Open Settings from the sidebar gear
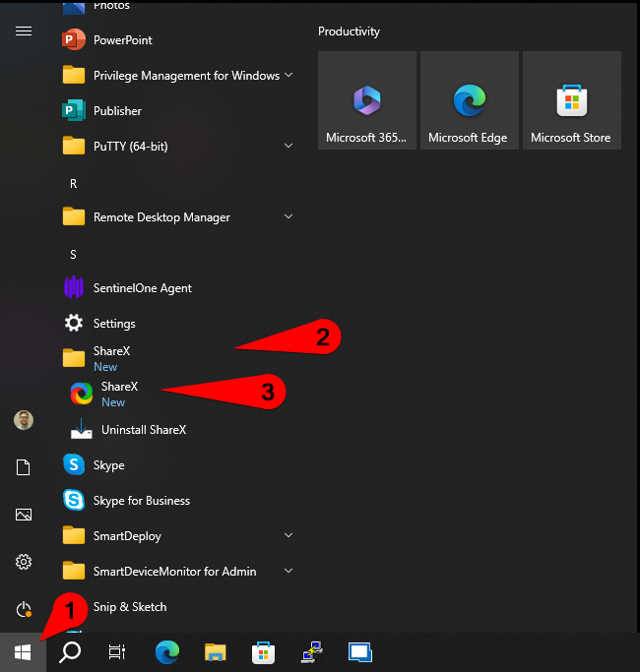 (x=24, y=562)
